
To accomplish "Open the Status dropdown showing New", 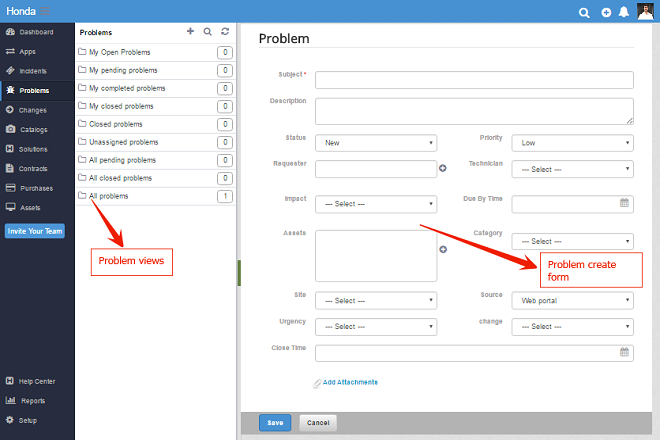I will (x=376, y=143).
